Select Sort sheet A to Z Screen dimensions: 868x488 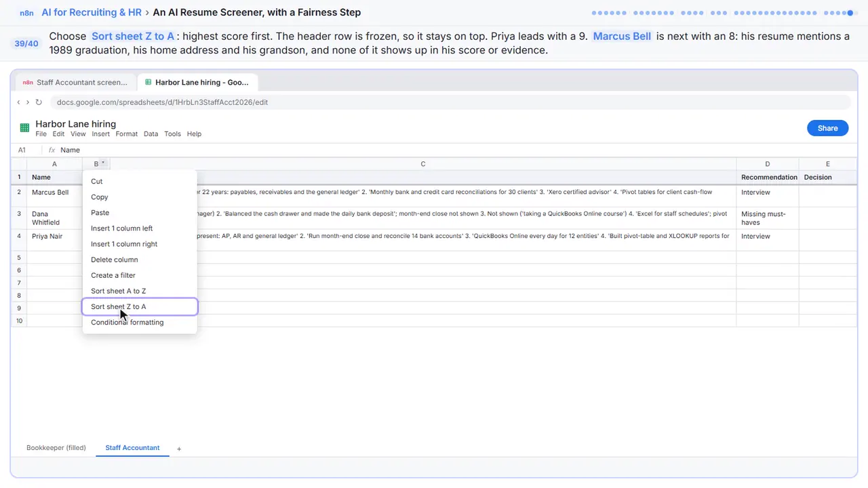[x=140, y=291]
